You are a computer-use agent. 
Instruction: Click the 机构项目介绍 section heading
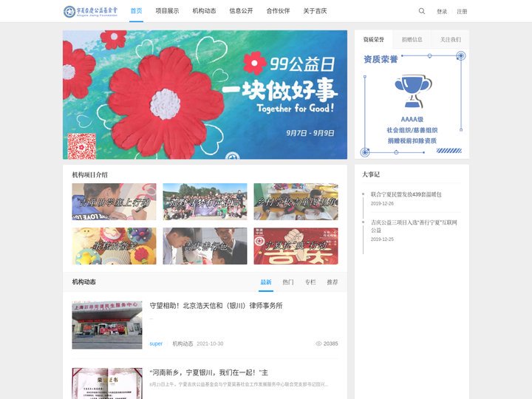tap(89, 174)
